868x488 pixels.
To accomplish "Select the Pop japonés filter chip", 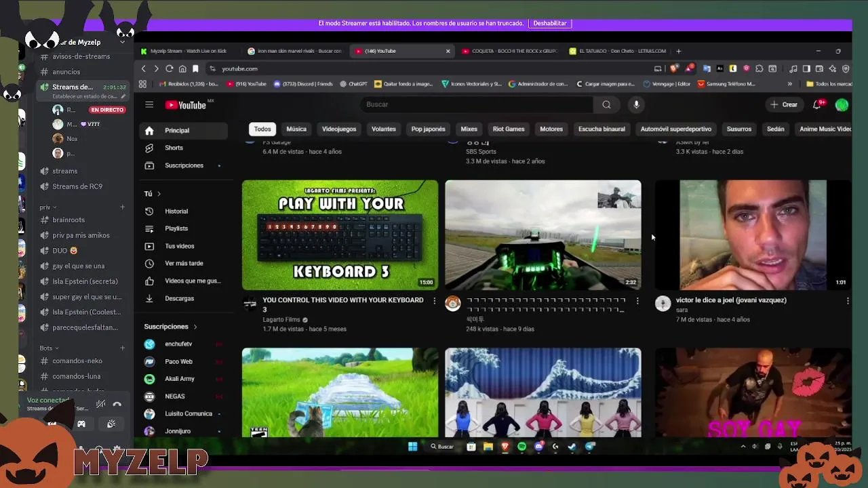I will tap(428, 129).
